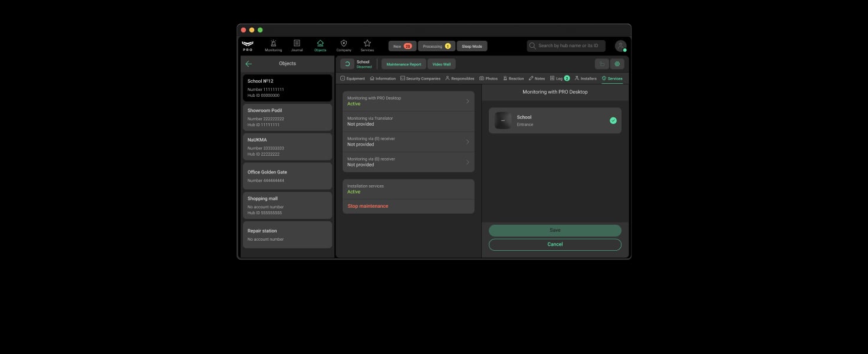
Task: Click the hub search field
Action: click(x=566, y=45)
